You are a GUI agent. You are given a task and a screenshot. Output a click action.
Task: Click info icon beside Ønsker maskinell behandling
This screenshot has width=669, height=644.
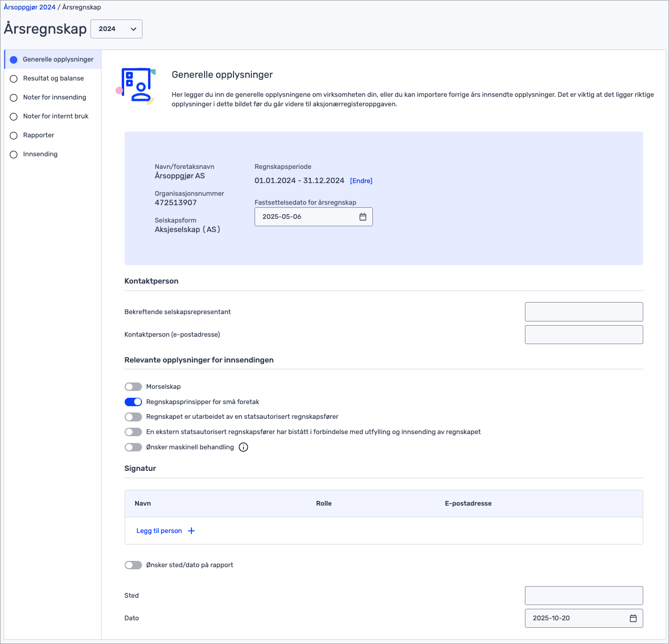click(x=244, y=447)
